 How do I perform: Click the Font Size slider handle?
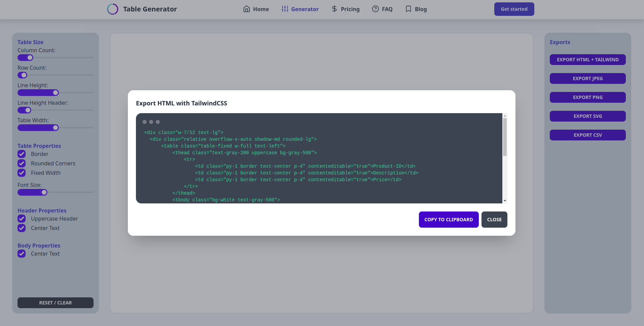[44, 192]
